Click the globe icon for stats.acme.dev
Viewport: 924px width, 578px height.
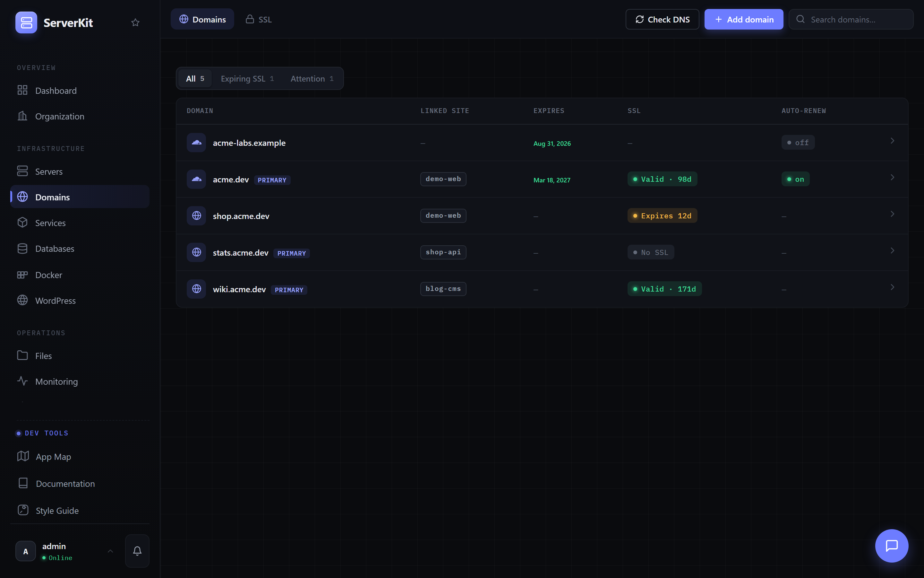[x=197, y=252]
